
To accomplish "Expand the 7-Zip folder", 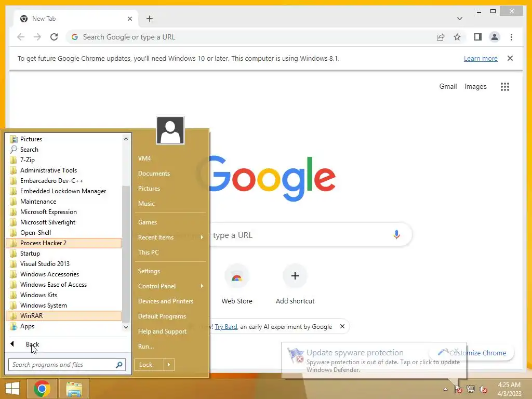I will (64, 160).
